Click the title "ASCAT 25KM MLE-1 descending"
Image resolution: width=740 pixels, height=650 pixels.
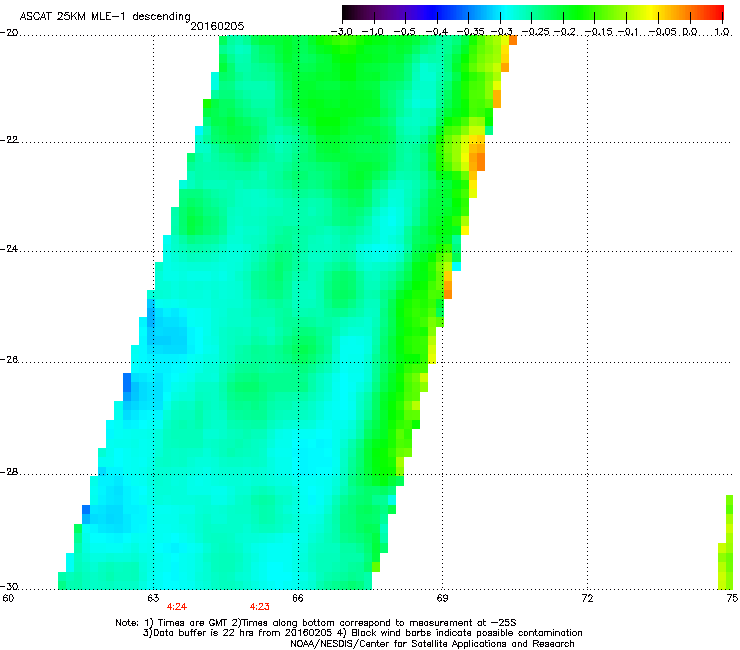point(105,17)
